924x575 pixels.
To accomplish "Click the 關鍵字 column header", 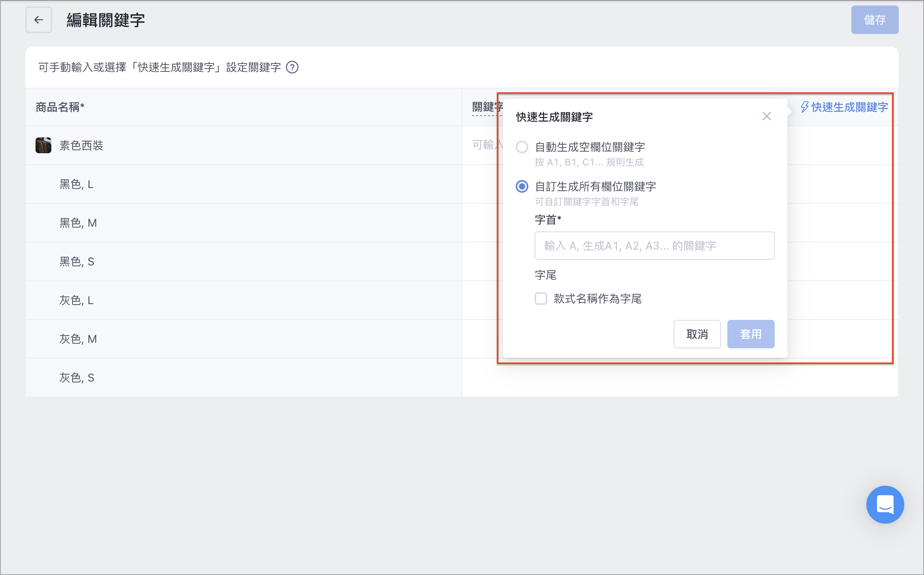I will pos(488,107).
